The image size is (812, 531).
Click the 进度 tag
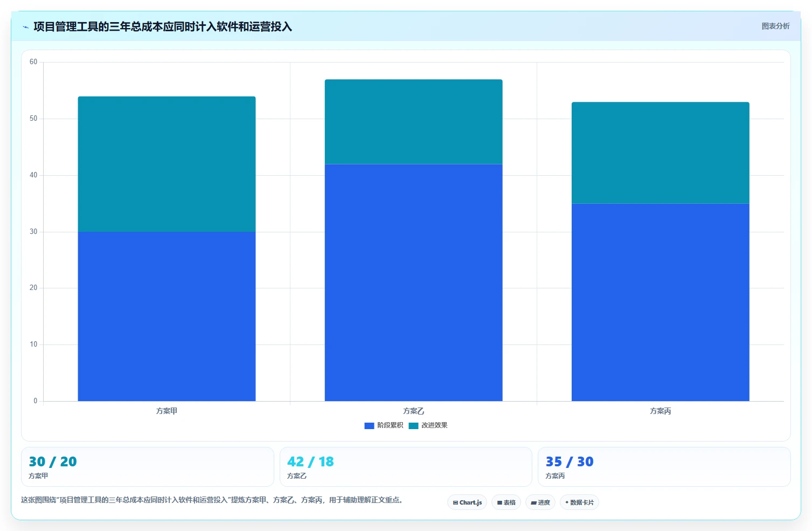coord(540,502)
